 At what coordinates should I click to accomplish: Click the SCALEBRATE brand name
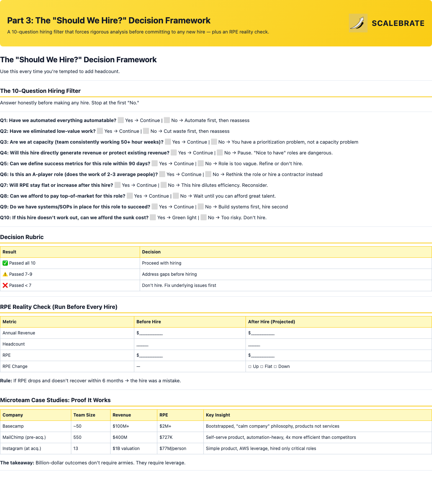click(x=398, y=23)
